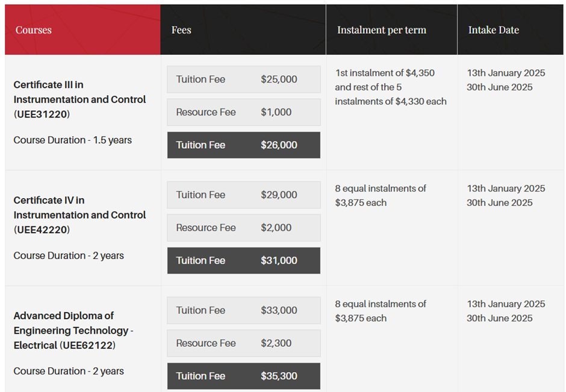Open Certificate III in Instrumentation and Control
566x392 pixels.
(x=79, y=92)
